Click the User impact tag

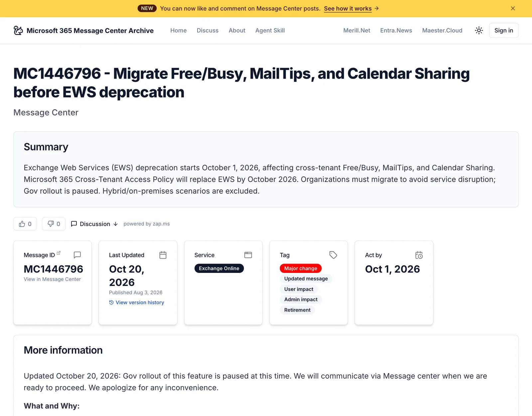[x=299, y=289]
